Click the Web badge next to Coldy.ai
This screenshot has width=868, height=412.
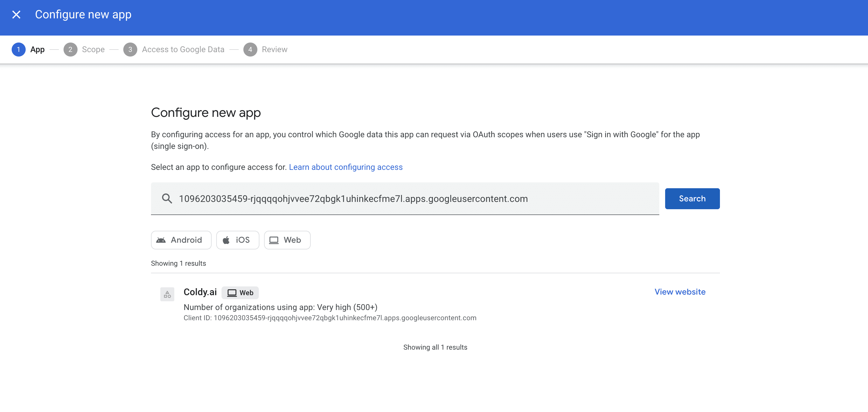point(240,293)
